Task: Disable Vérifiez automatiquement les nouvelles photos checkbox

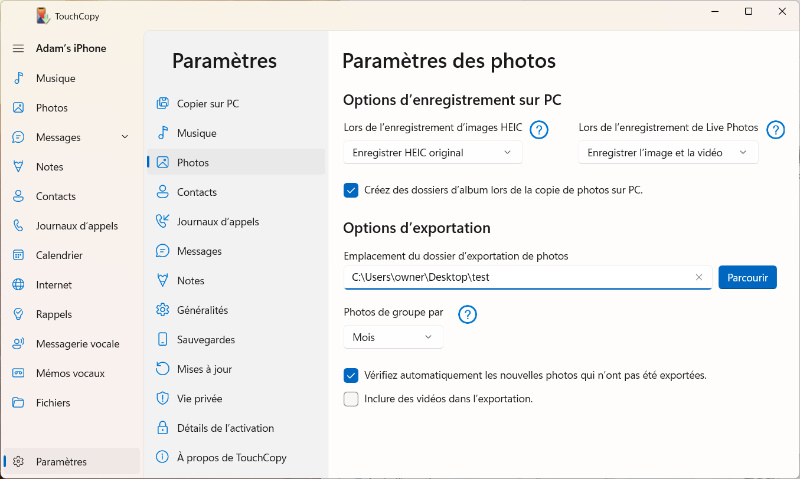Action: [351, 376]
